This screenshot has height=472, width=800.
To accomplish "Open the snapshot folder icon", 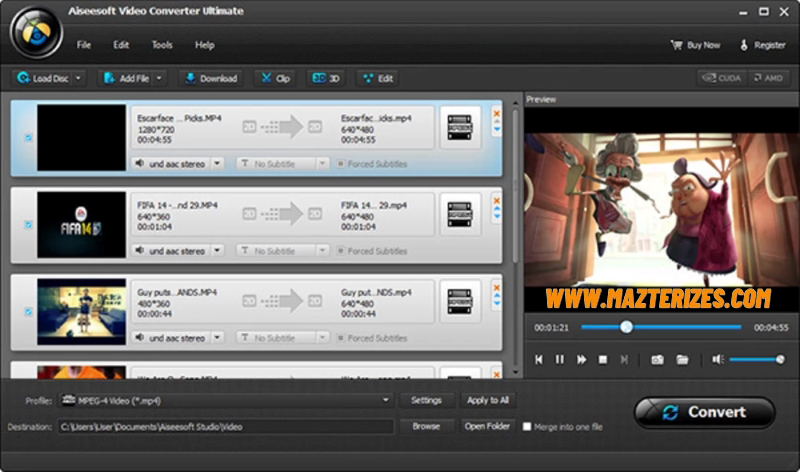I will pyautogui.click(x=682, y=360).
